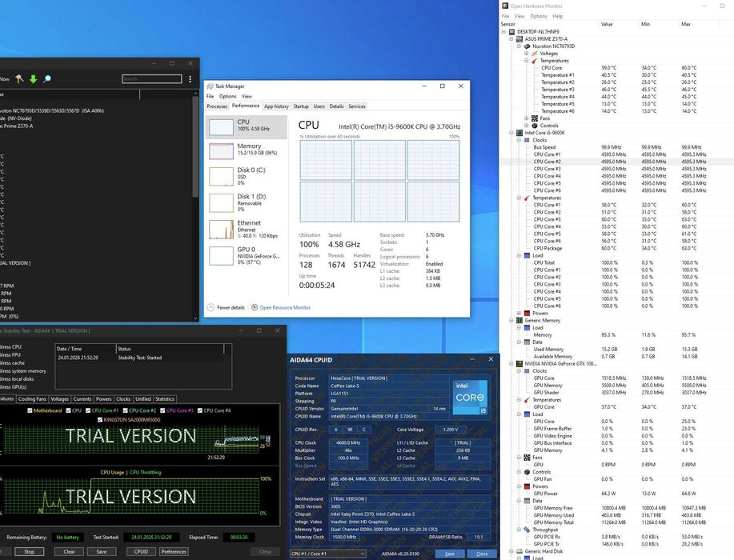Toggle the CPU Core #1 checkbox

click(87, 410)
